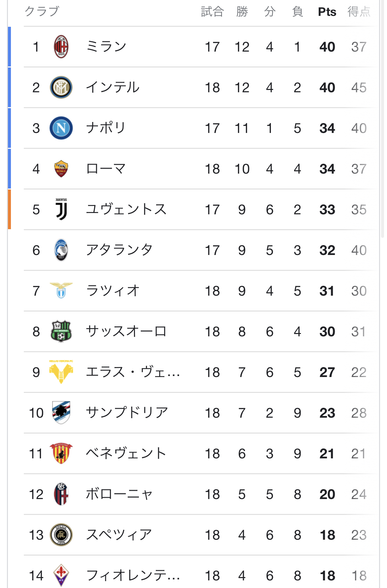387x588 pixels.
Task: Select the ベネヴェント team name
Action: 126,453
